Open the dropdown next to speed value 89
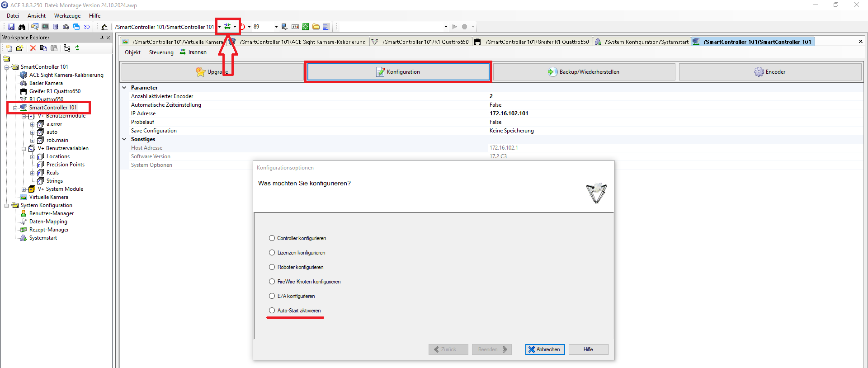The image size is (868, 368). click(x=276, y=27)
